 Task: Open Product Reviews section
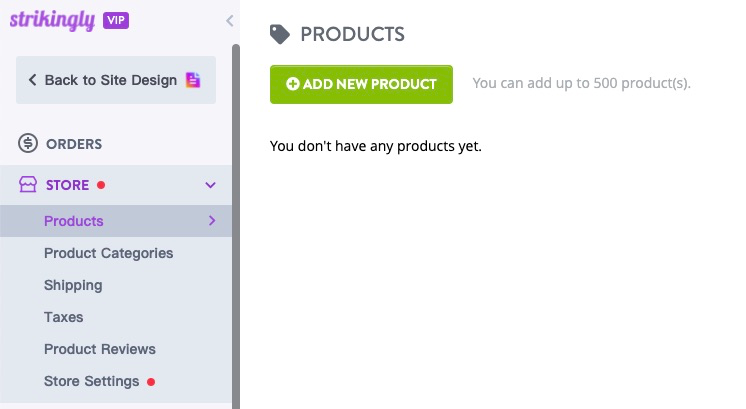(x=100, y=349)
